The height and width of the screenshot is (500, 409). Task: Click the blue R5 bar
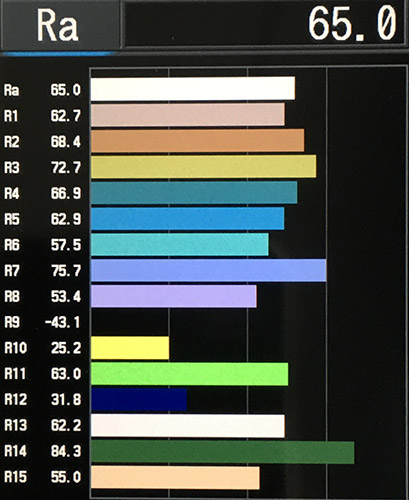point(188,218)
